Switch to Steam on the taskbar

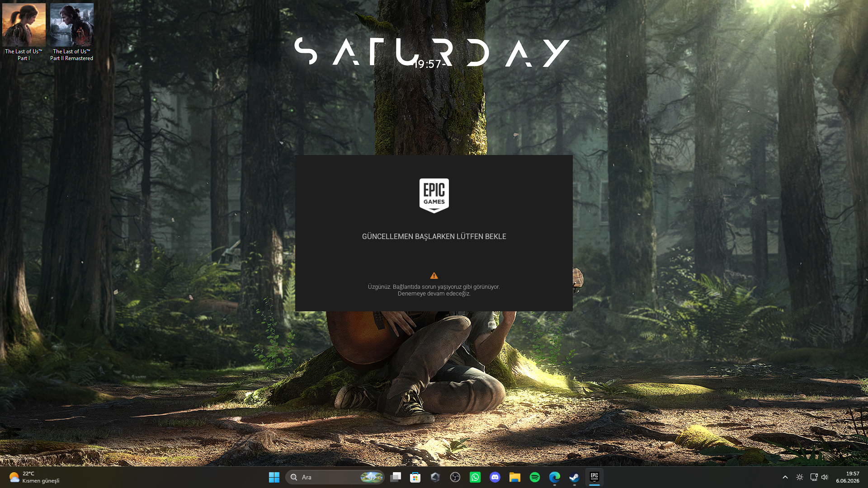pos(575,477)
